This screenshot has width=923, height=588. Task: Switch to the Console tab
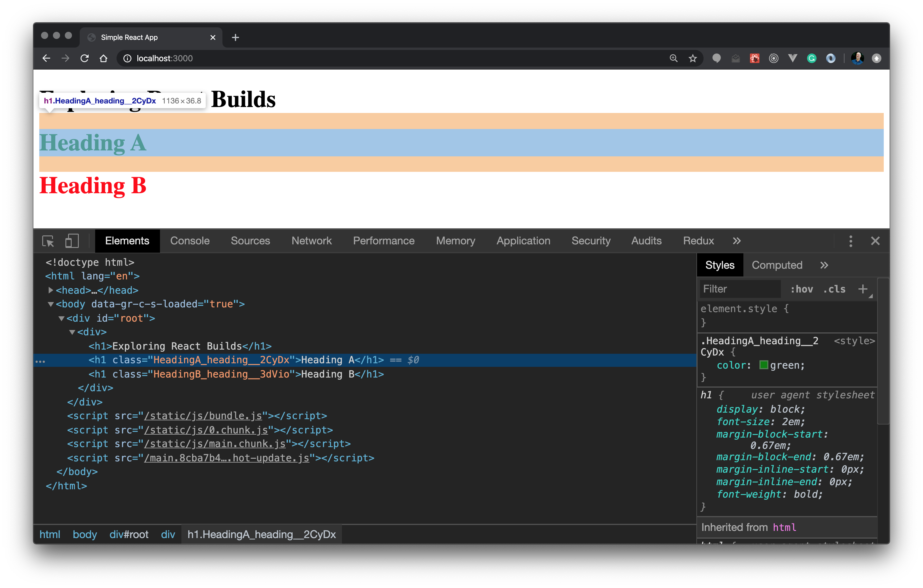tap(190, 241)
